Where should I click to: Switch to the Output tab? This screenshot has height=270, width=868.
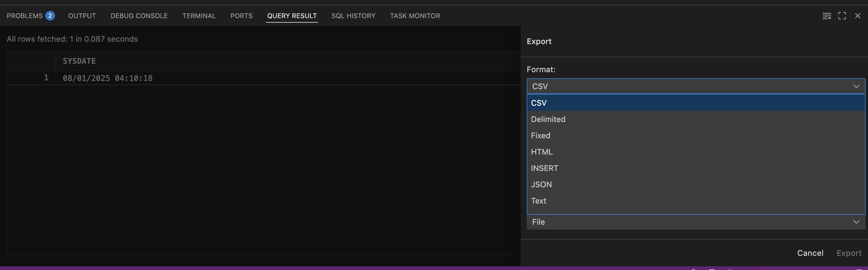coord(82,16)
